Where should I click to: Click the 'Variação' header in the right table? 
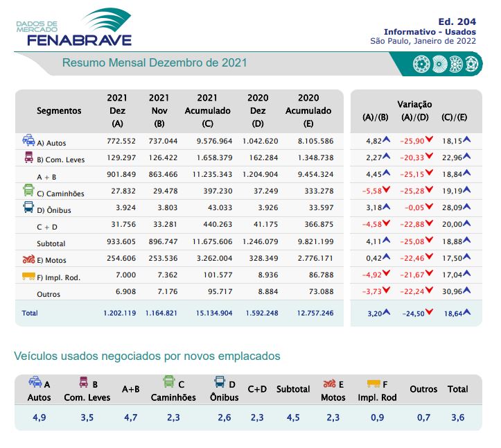(x=415, y=103)
